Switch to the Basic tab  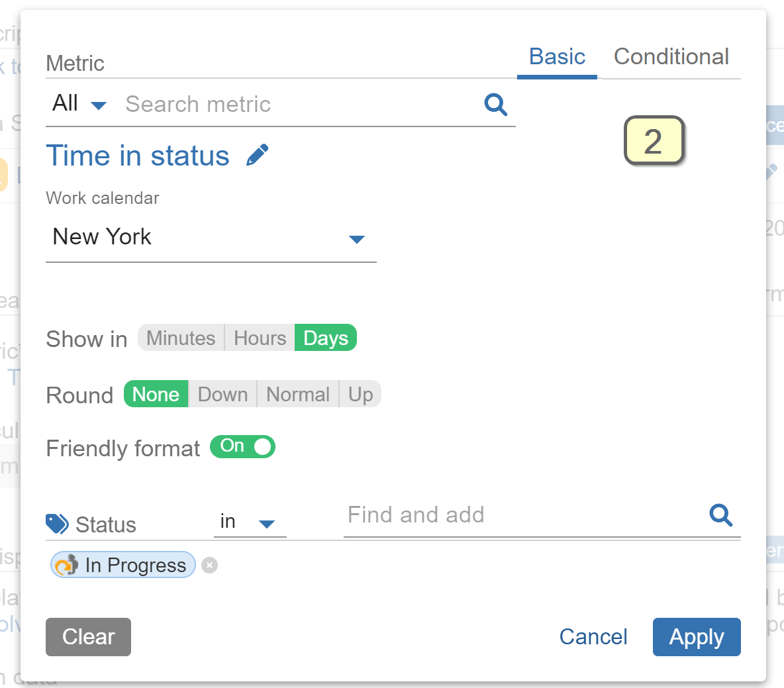[x=556, y=57]
